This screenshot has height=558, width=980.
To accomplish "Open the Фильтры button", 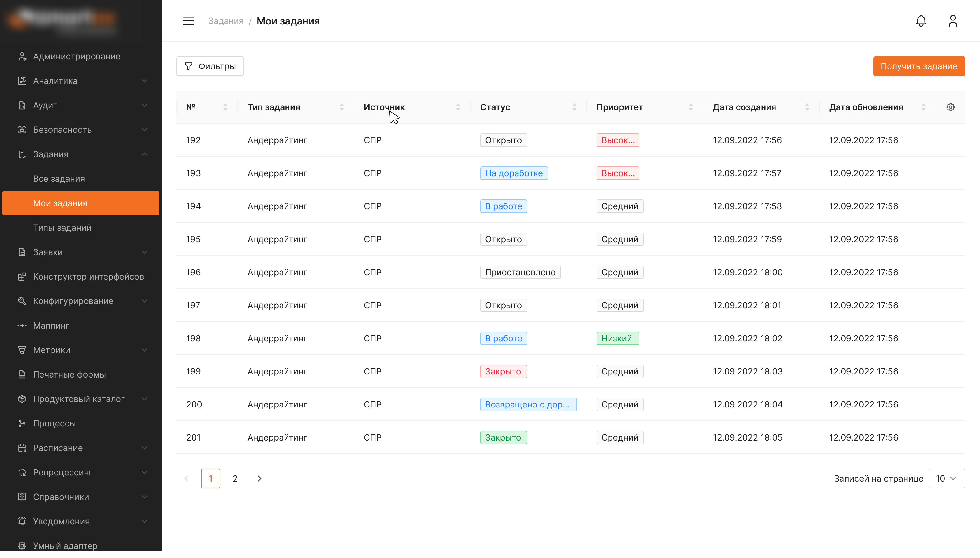I will pyautogui.click(x=210, y=66).
